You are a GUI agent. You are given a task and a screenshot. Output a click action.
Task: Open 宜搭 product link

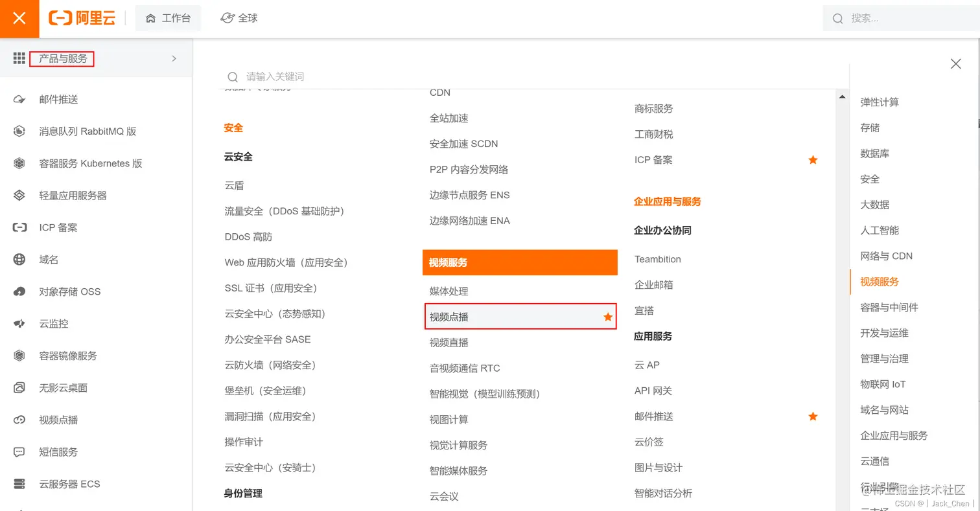[x=644, y=311]
